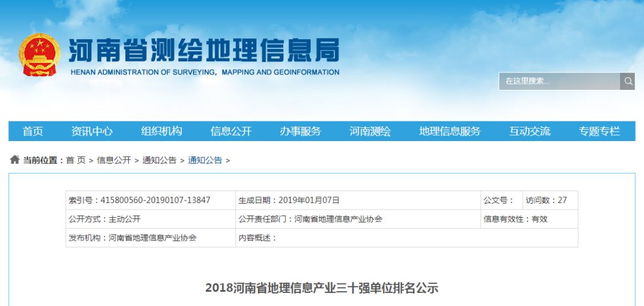Click the 首 页 breadcrumb link
644x306 pixels.
click(76, 160)
